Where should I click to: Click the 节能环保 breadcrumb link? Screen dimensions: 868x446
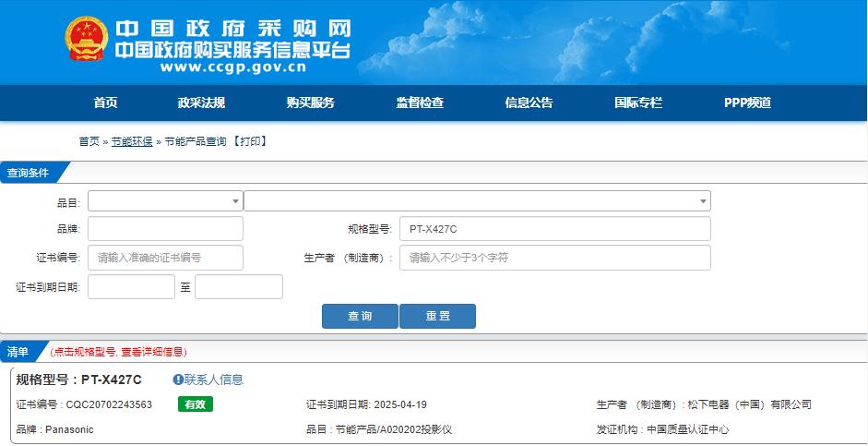[x=132, y=141]
